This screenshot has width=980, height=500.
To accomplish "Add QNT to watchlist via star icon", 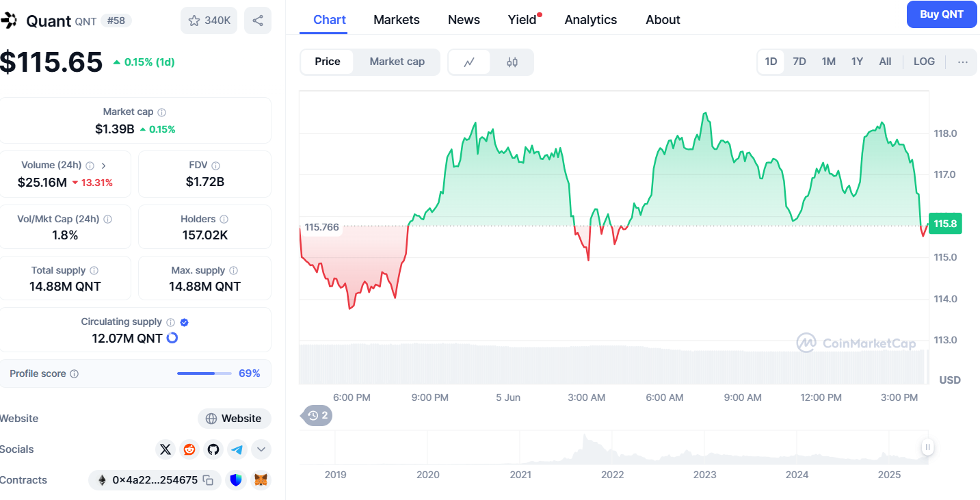I will (194, 21).
